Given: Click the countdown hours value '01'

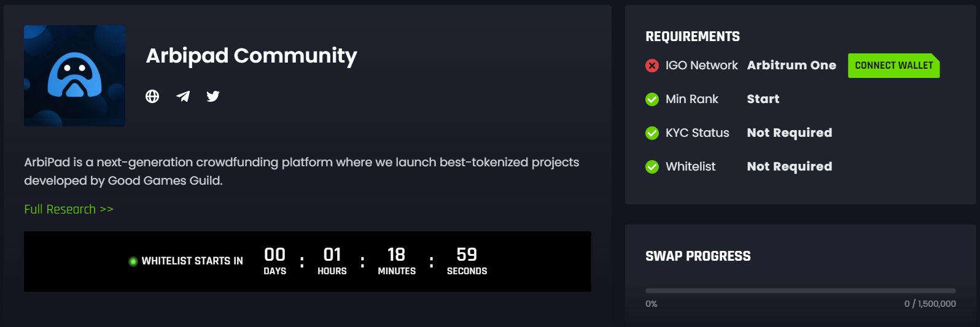Looking at the screenshot, I should 332,255.
